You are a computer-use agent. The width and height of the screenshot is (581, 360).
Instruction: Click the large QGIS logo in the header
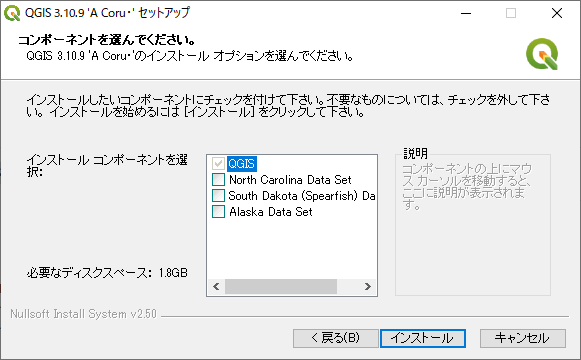tap(542, 54)
